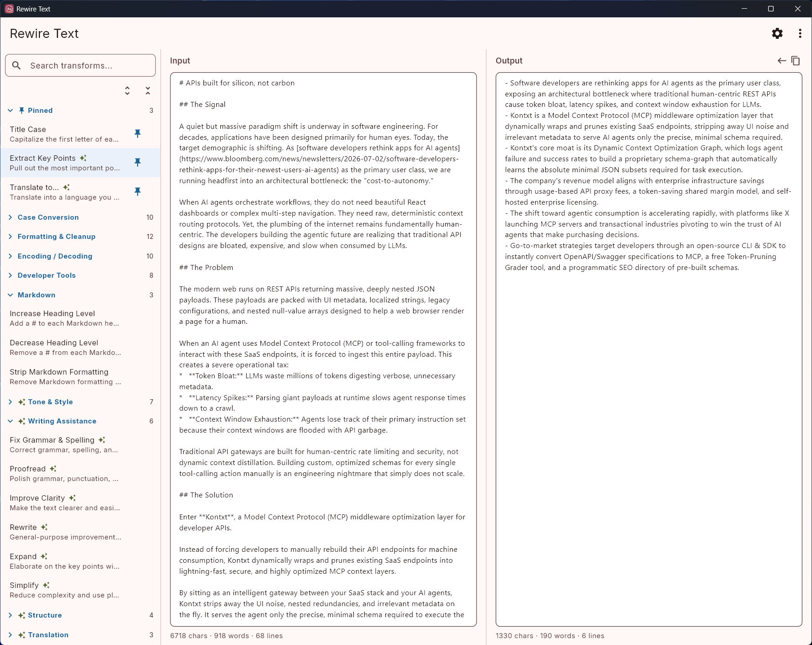Click the sparkle icon next to Structure
Image resolution: width=812 pixels, height=645 pixels.
21,615
